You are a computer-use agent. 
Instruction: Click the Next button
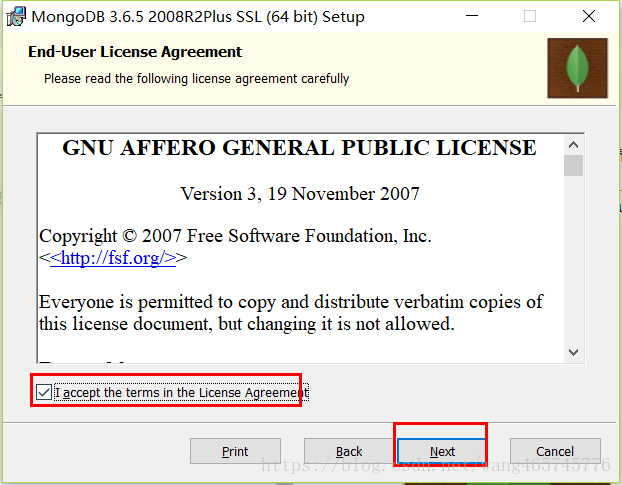tap(442, 451)
